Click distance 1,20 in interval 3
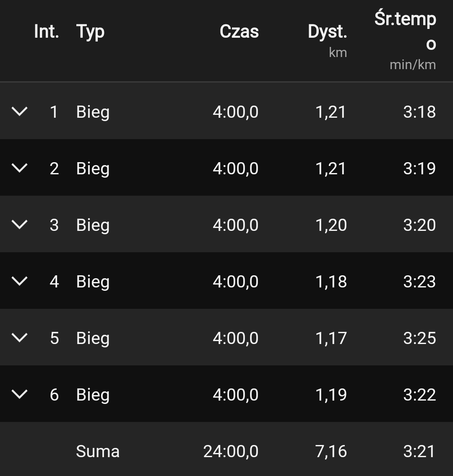453x476 pixels. [331, 225]
